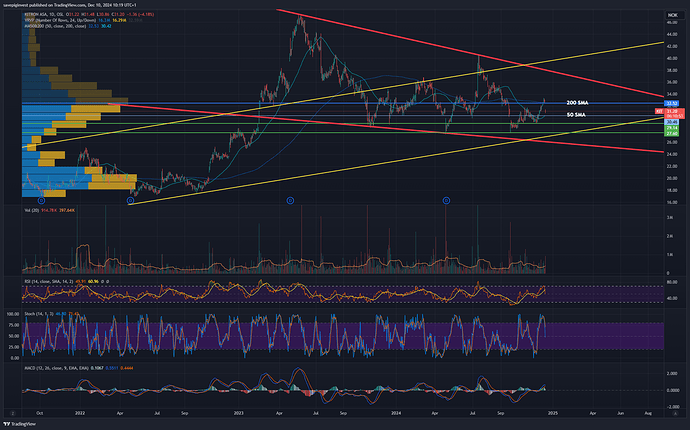Click the 16.00 price scale label
Screen dimensions: 690x430
tap(672, 202)
